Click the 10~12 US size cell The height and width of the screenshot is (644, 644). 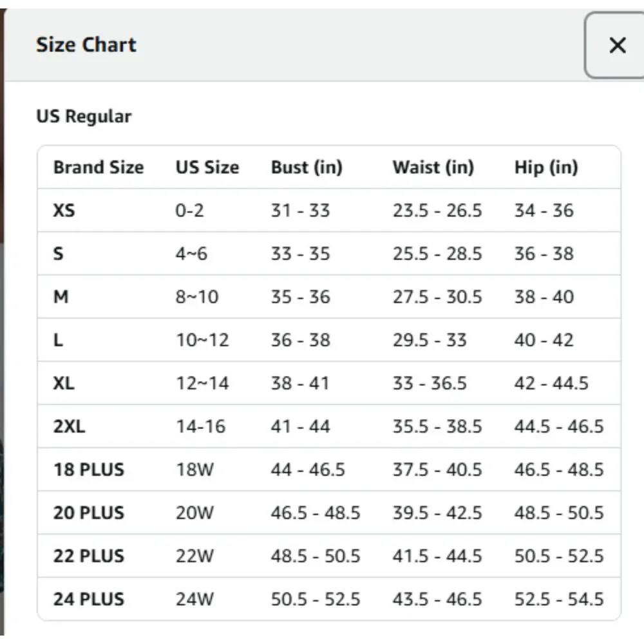click(x=202, y=340)
